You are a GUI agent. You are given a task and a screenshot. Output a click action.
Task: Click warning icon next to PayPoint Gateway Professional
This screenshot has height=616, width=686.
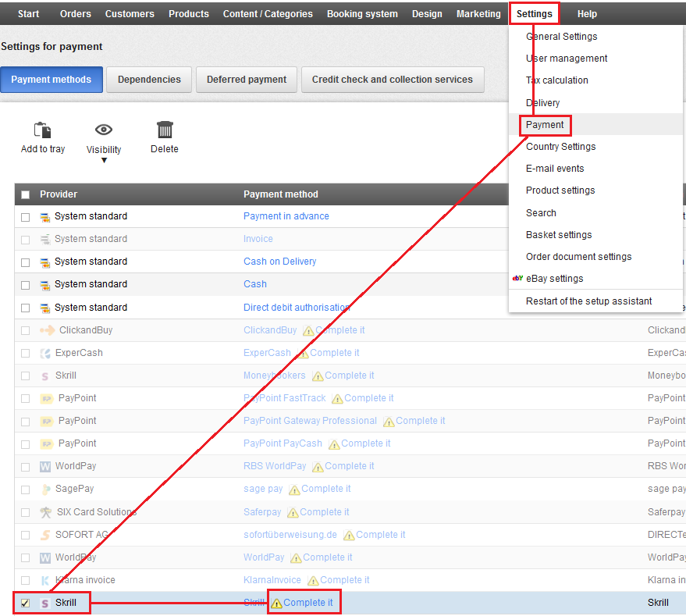[389, 421]
